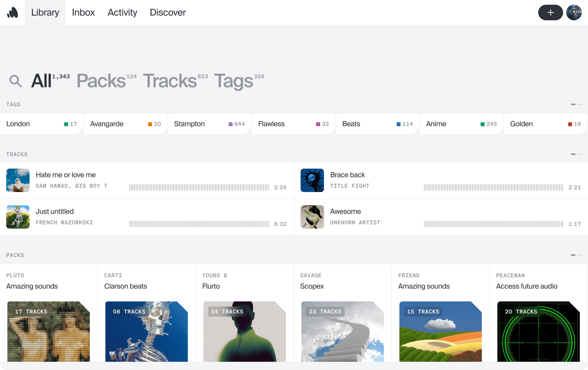Switch the PACKS section display mode

[576, 255]
